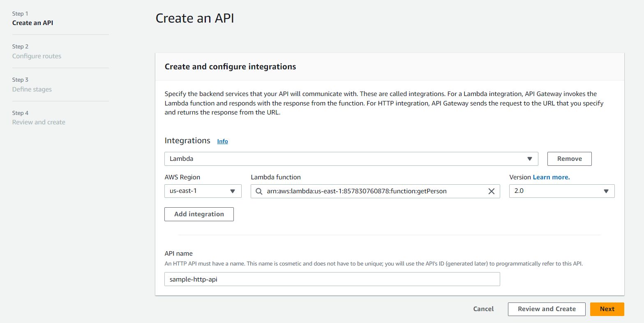Click the Remove integration button

coord(569,159)
